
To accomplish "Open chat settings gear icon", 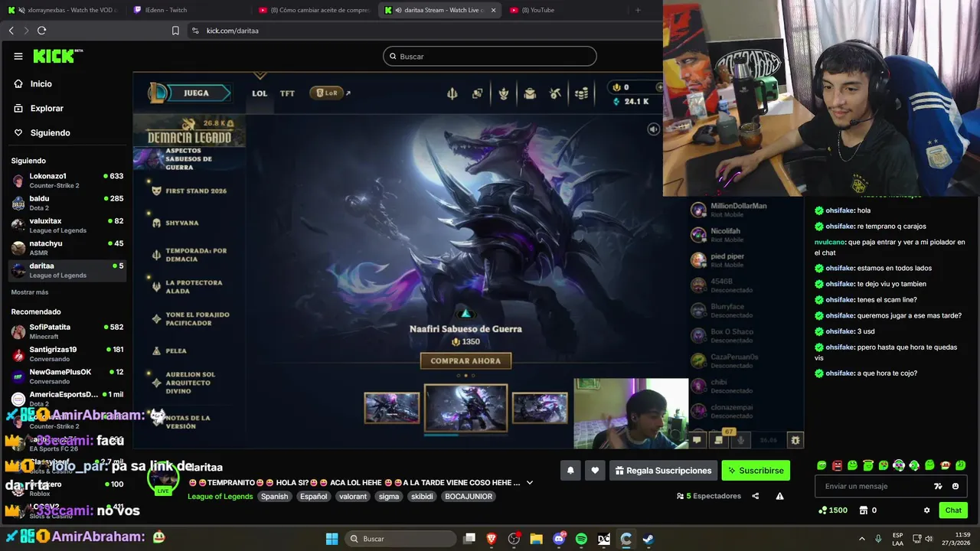I will (926, 510).
